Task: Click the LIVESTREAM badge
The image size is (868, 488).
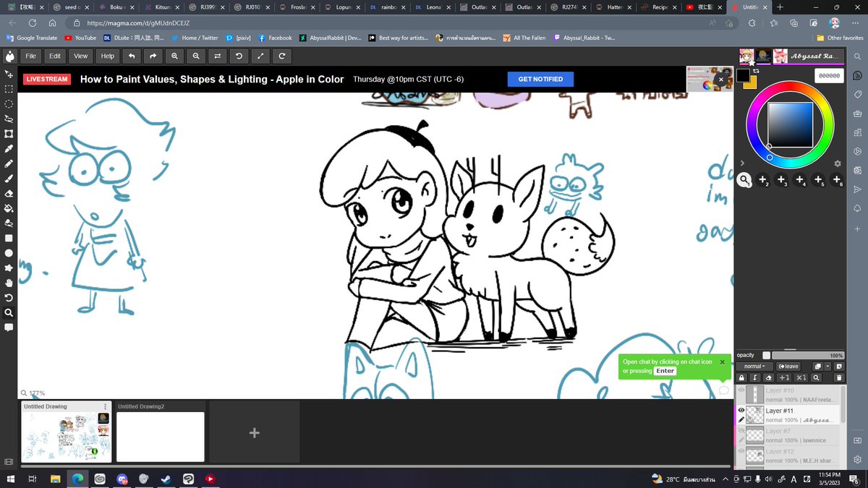Action: pyautogui.click(x=47, y=80)
